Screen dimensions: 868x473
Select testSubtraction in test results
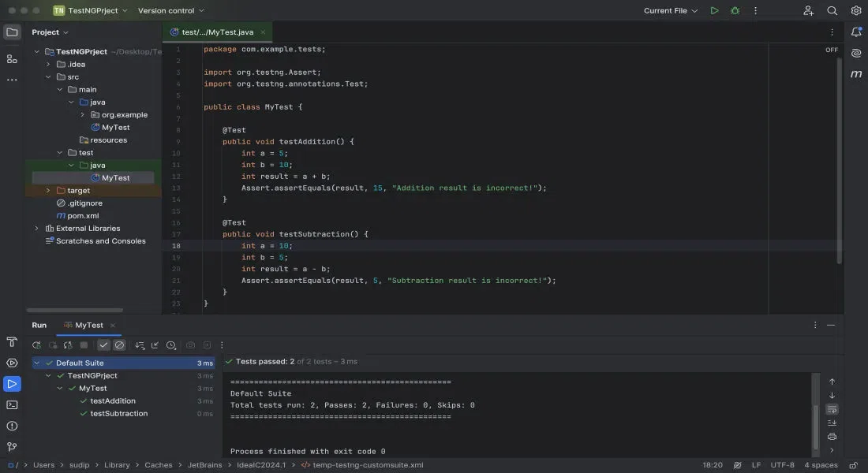(119, 413)
